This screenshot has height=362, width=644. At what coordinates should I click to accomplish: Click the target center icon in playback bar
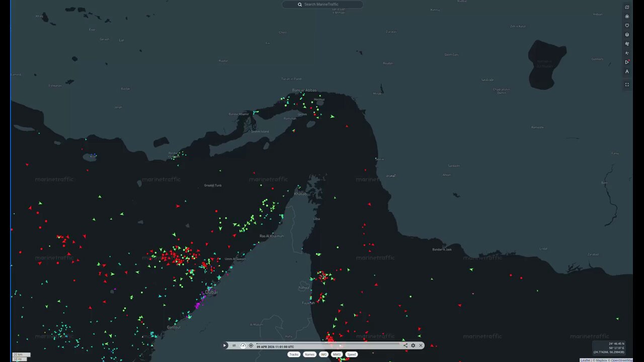click(251, 345)
